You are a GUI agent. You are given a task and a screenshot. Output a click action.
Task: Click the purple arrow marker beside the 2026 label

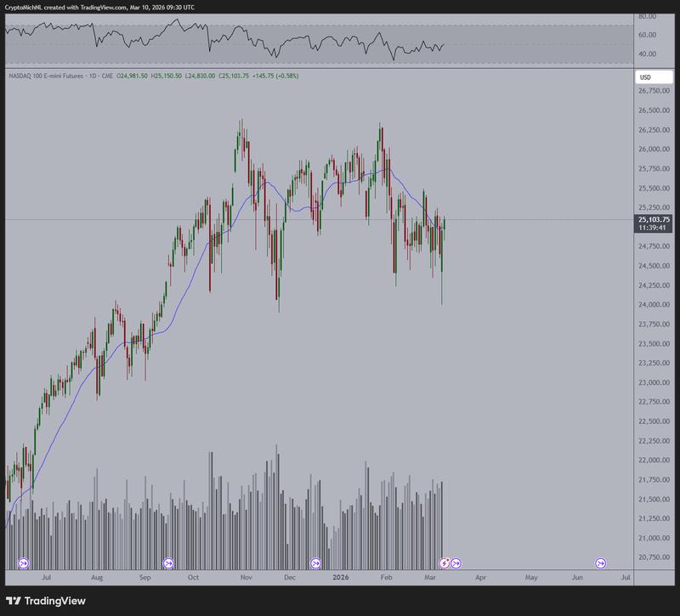tap(316, 562)
